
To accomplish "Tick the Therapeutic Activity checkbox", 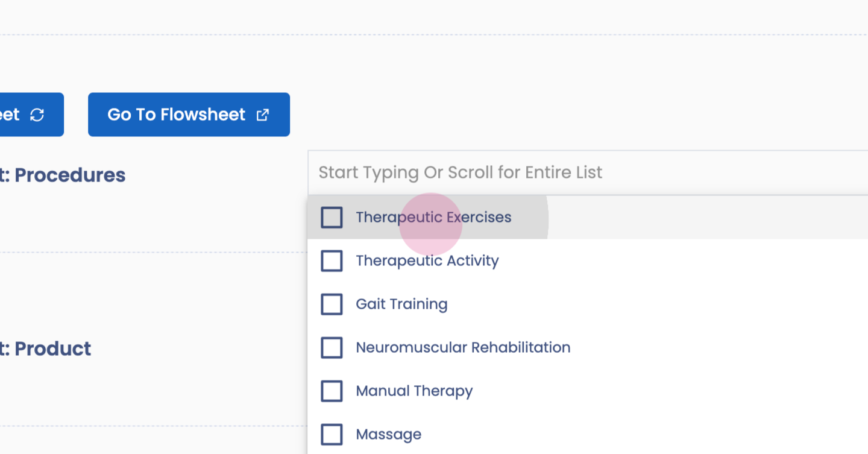I will tap(332, 261).
